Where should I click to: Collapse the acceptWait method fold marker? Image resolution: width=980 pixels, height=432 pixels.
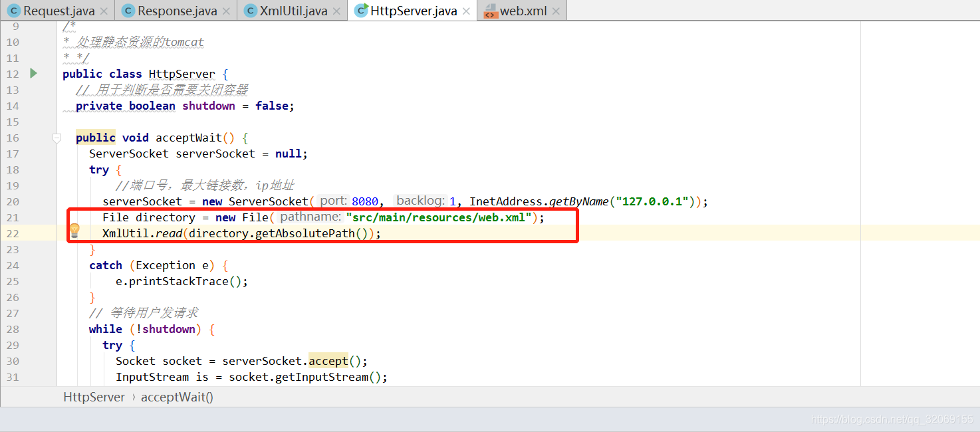point(57,138)
